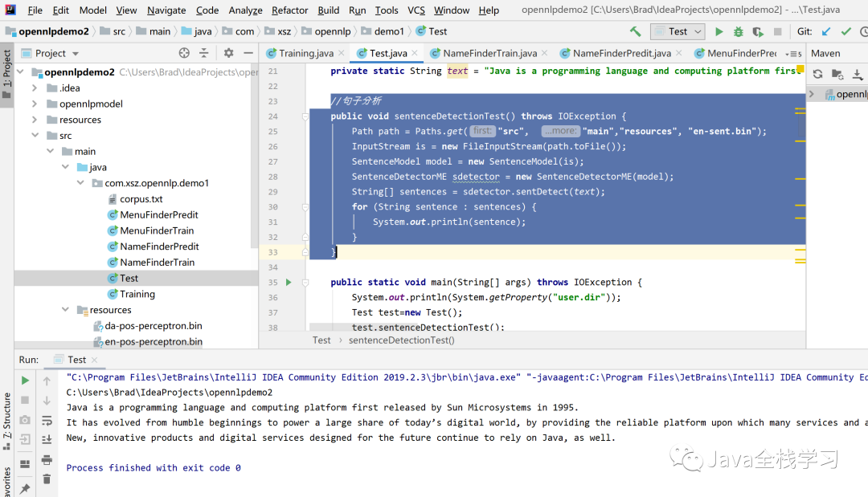Click the dump threads camera icon
Image resolution: width=868 pixels, height=497 pixels.
tap(25, 420)
